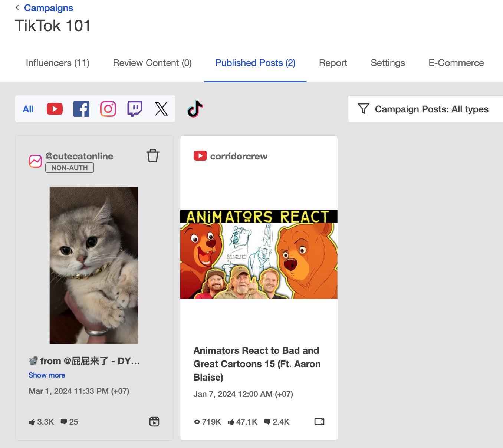This screenshot has height=448, width=503.
Task: Open the Settings tab
Action: 388,63
